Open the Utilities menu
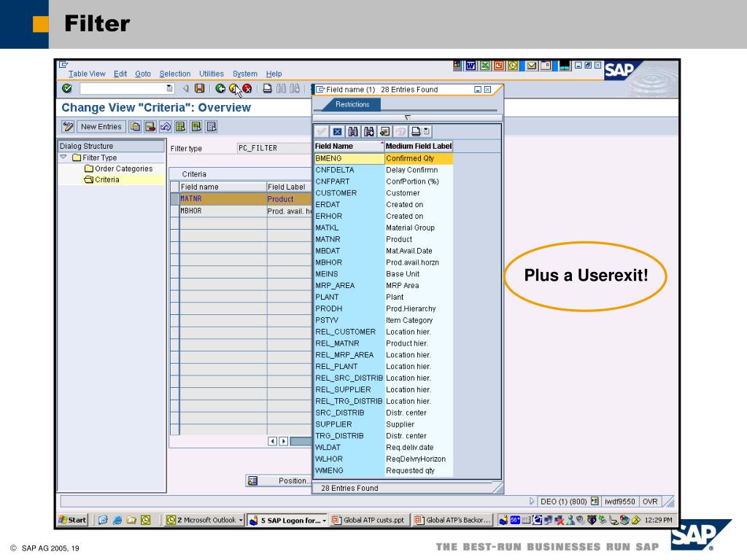The image size is (747, 560). tap(212, 74)
